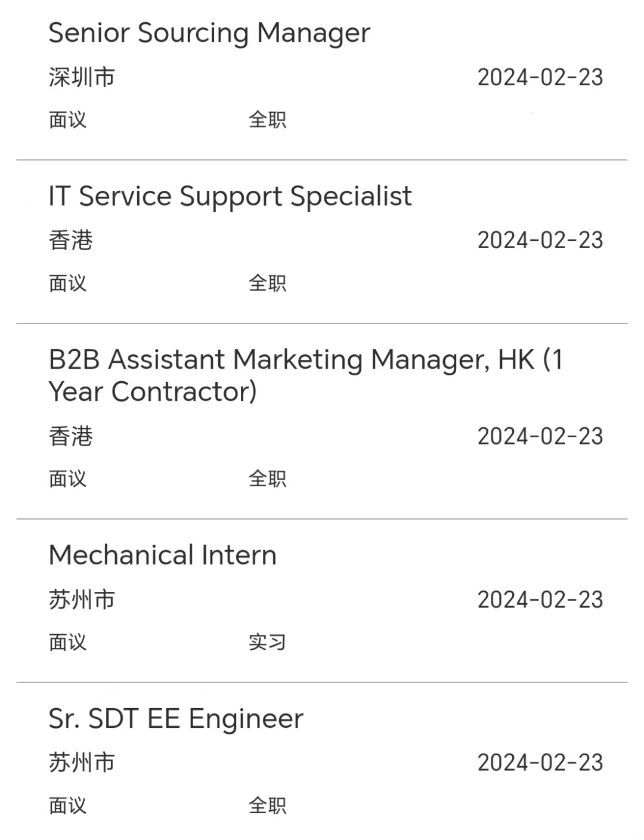The image size is (644, 840).
Task: Click the 全职 tag on Sr. SDT EE Engineer
Action: pos(267,805)
